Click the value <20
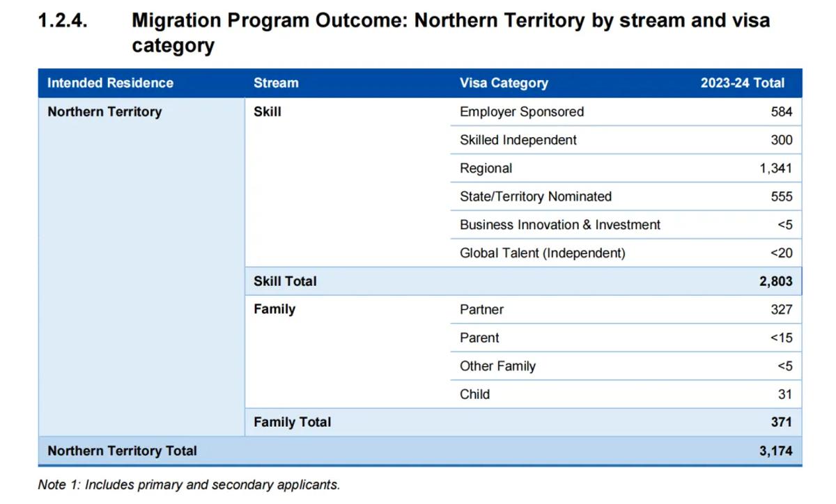 (782, 253)
